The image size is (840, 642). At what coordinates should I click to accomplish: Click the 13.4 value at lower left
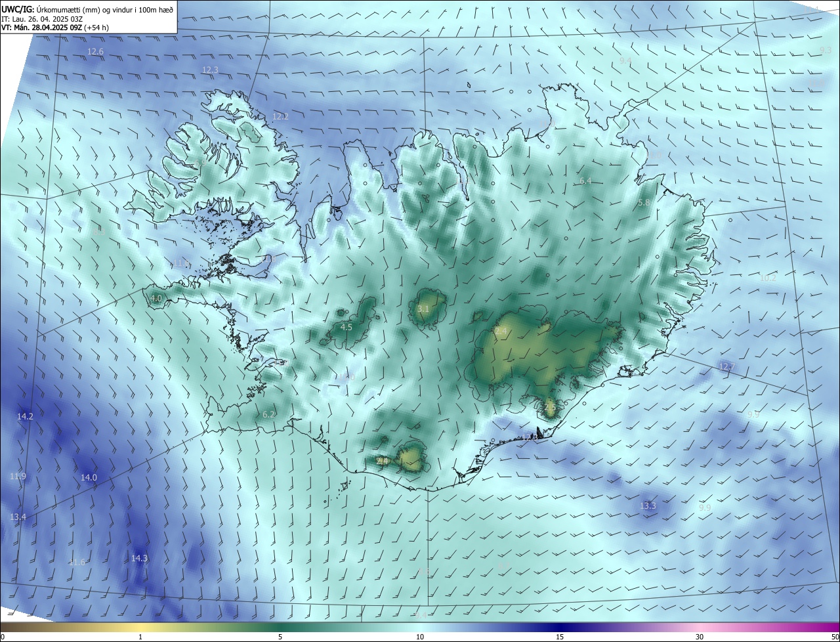pyautogui.click(x=18, y=517)
